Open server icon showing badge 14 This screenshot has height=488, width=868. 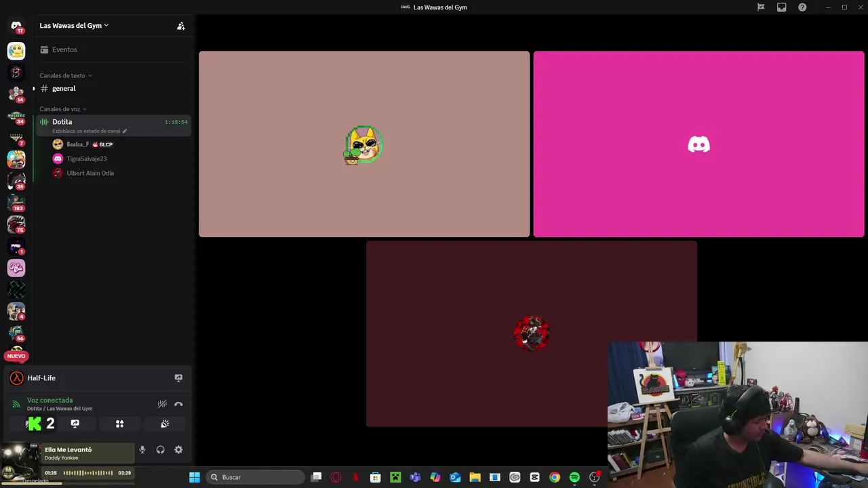pyautogui.click(x=16, y=94)
